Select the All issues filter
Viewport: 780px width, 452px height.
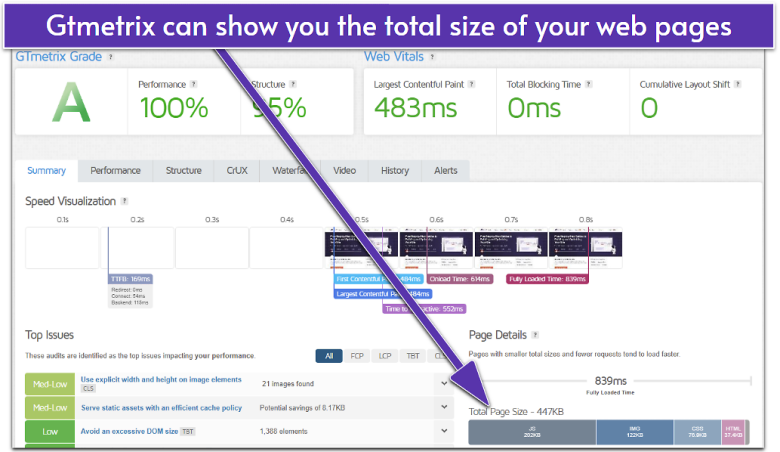click(x=329, y=356)
